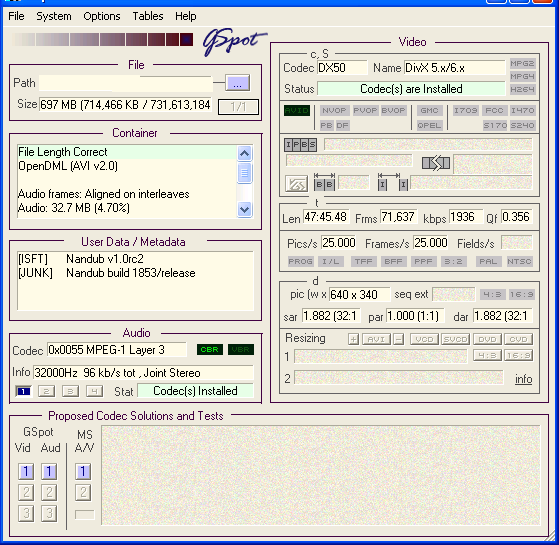This screenshot has width=559, height=545.
Task: Open the System menu
Action: (53, 16)
